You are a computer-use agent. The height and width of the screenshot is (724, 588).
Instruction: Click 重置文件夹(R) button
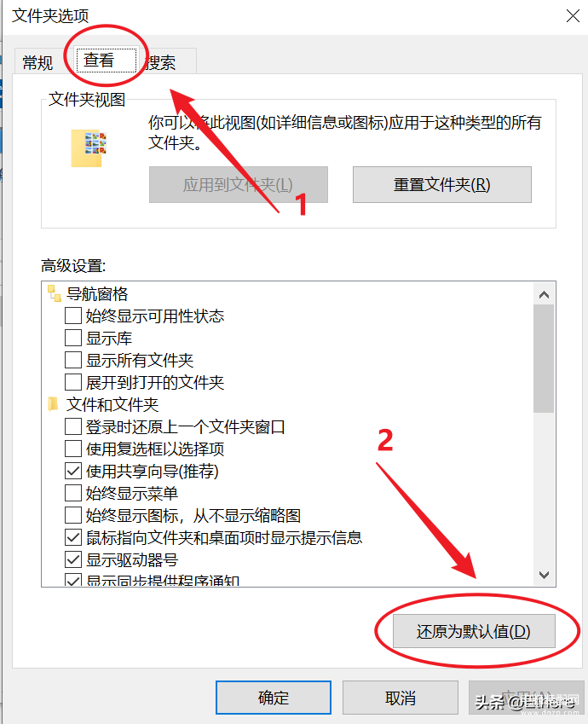(441, 185)
